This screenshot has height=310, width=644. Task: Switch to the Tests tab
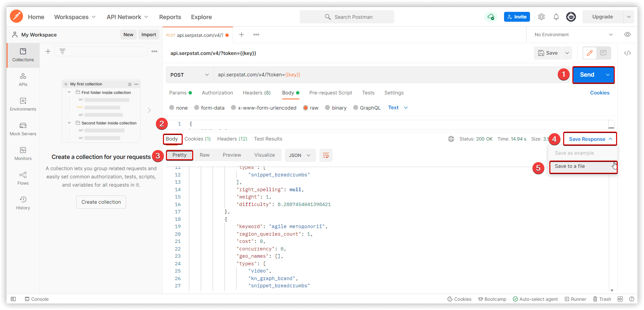tap(368, 93)
